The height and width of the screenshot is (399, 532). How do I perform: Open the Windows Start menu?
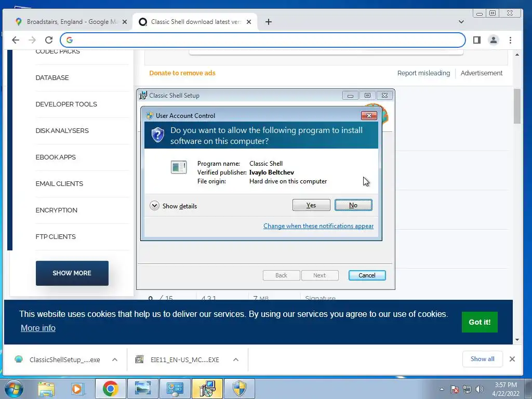click(x=14, y=389)
